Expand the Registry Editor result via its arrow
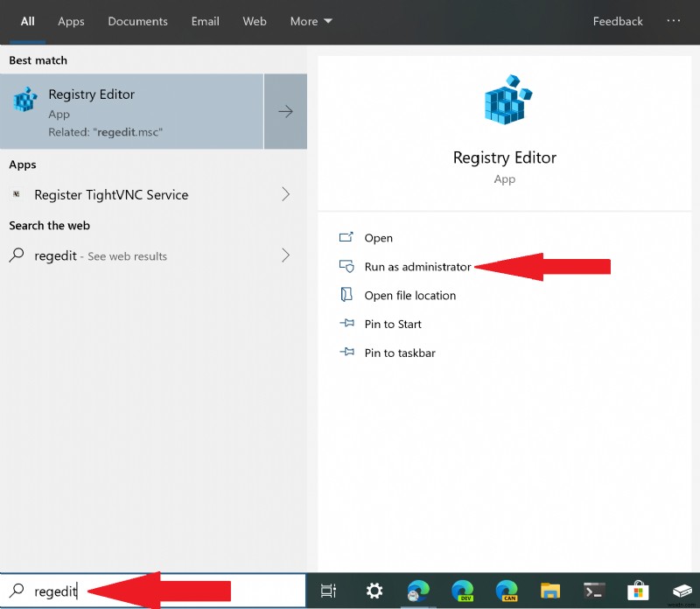The image size is (700, 609). (285, 111)
